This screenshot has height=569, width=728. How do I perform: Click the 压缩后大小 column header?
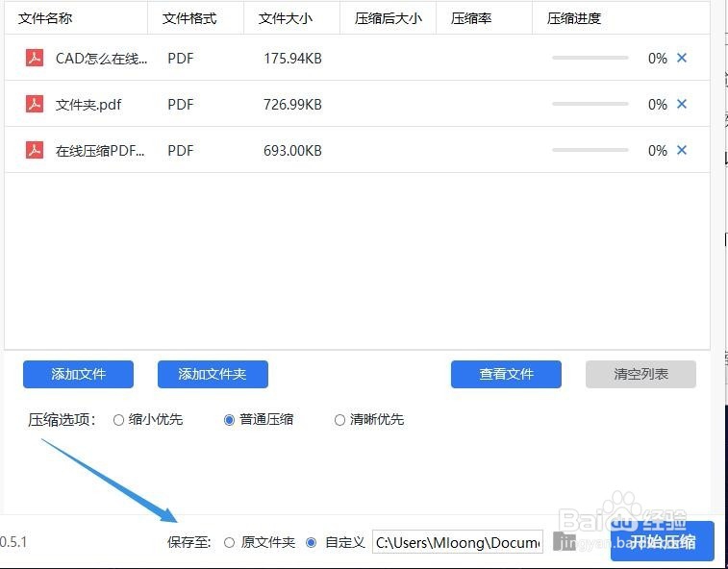click(389, 18)
